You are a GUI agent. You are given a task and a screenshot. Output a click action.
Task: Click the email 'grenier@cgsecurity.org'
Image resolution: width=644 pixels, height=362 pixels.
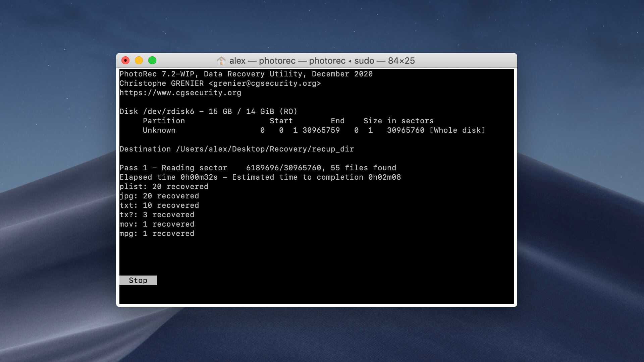(265, 83)
